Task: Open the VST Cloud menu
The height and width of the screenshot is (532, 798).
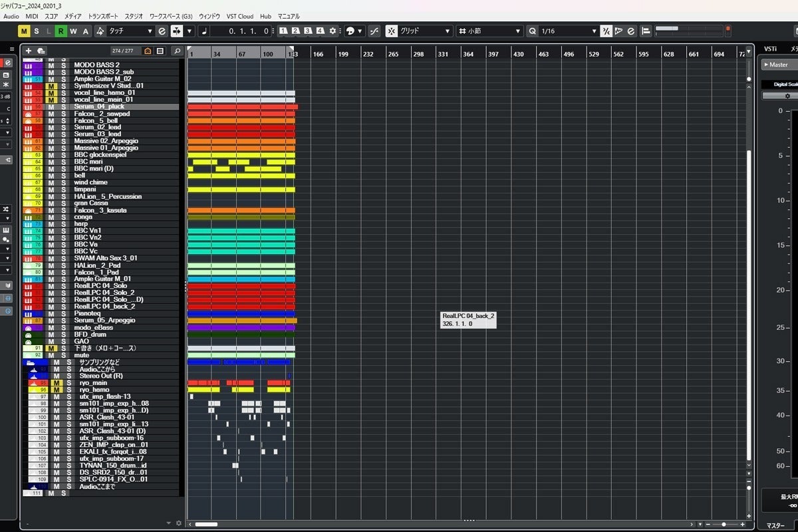Action: pos(239,16)
